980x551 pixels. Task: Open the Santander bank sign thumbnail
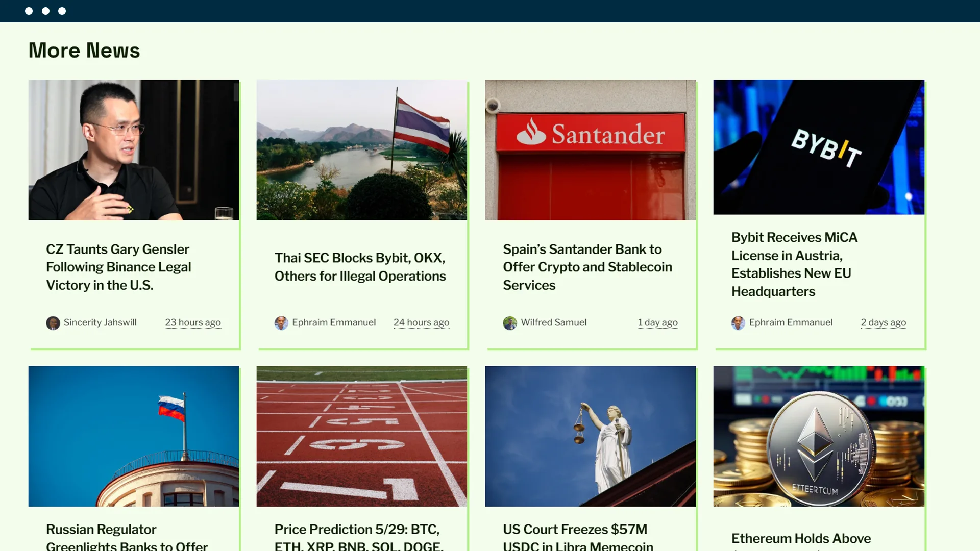click(x=591, y=150)
